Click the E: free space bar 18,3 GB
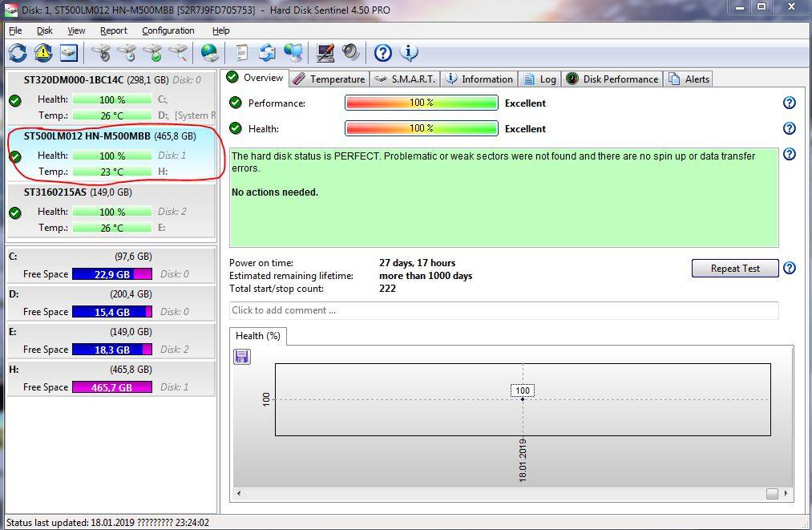 tap(112, 350)
